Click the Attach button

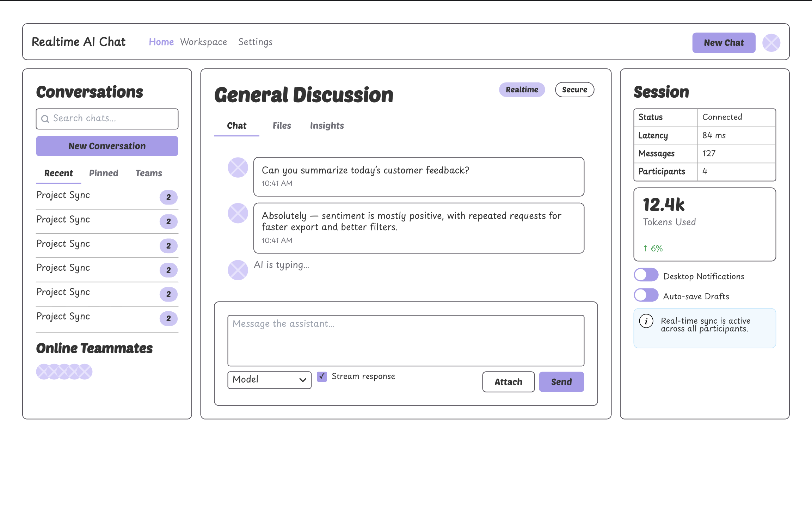coord(508,382)
